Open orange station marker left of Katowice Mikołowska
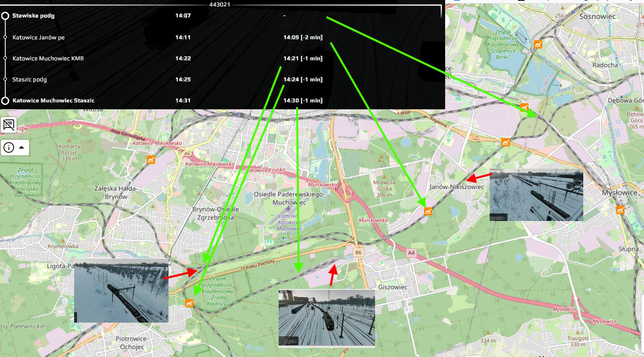This screenshot has height=357, width=644. point(151,159)
